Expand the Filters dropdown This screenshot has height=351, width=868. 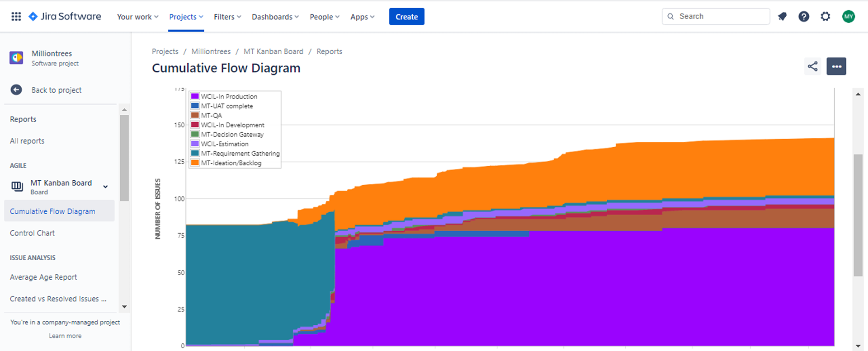(227, 17)
